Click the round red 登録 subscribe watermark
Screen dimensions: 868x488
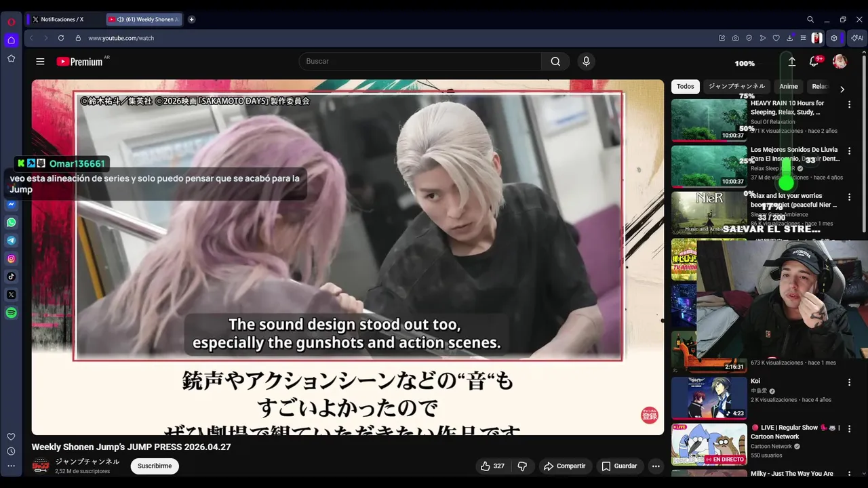650,415
